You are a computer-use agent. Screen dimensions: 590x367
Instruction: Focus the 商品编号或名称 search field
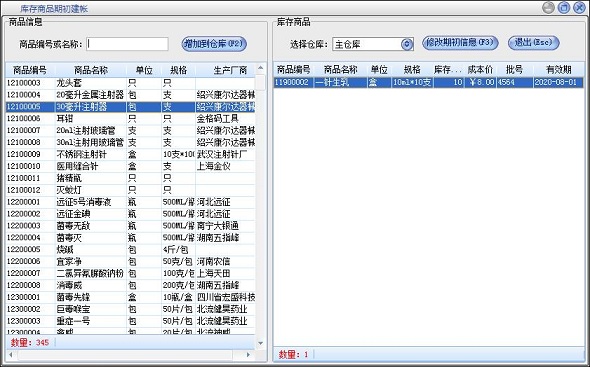click(127, 44)
